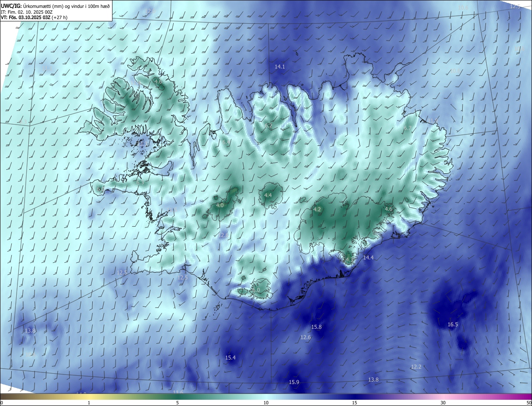The image size is (532, 406).
Task: Click the 15 tick on the color scale
Action: point(355,403)
